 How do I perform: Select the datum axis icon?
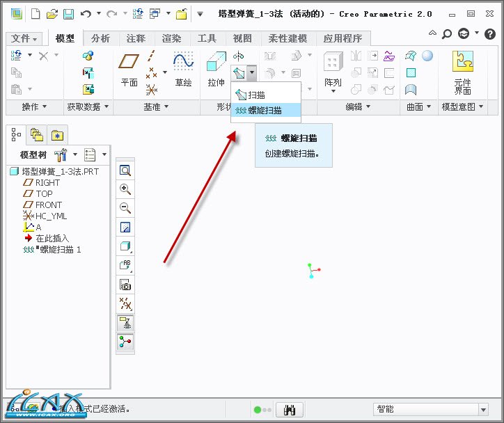point(151,56)
